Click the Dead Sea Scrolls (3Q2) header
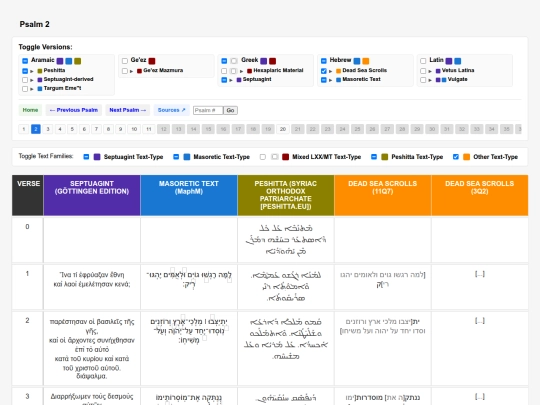The width and height of the screenshot is (540, 405). 480,195
